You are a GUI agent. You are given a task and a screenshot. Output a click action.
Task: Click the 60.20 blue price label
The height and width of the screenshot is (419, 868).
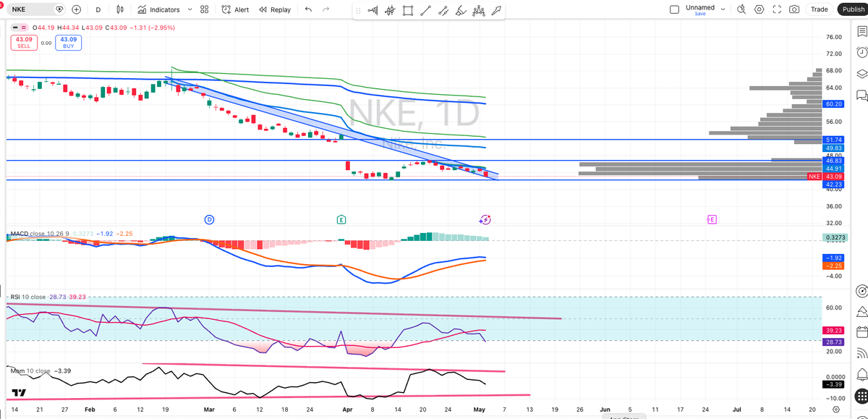pyautogui.click(x=834, y=104)
